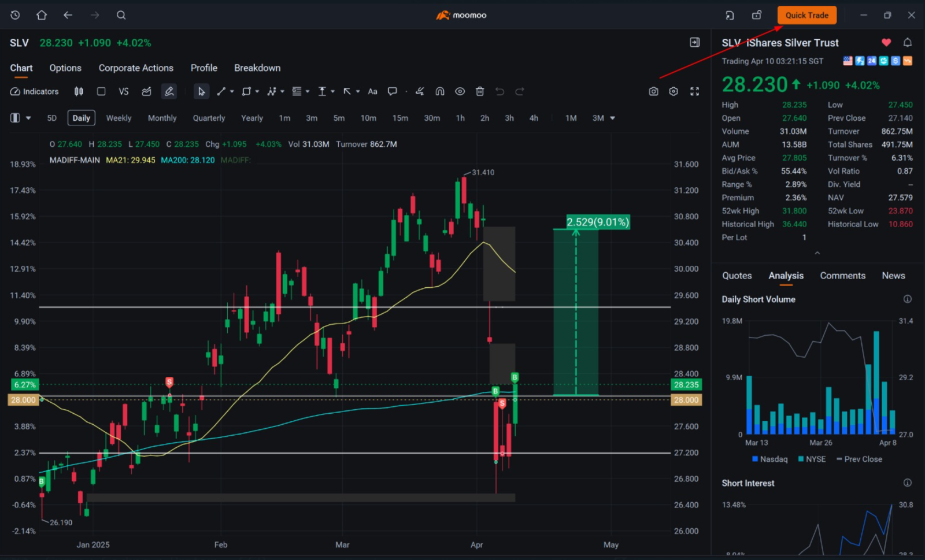This screenshot has width=925, height=560.
Task: Click the square frame icon
Action: [x=101, y=91]
